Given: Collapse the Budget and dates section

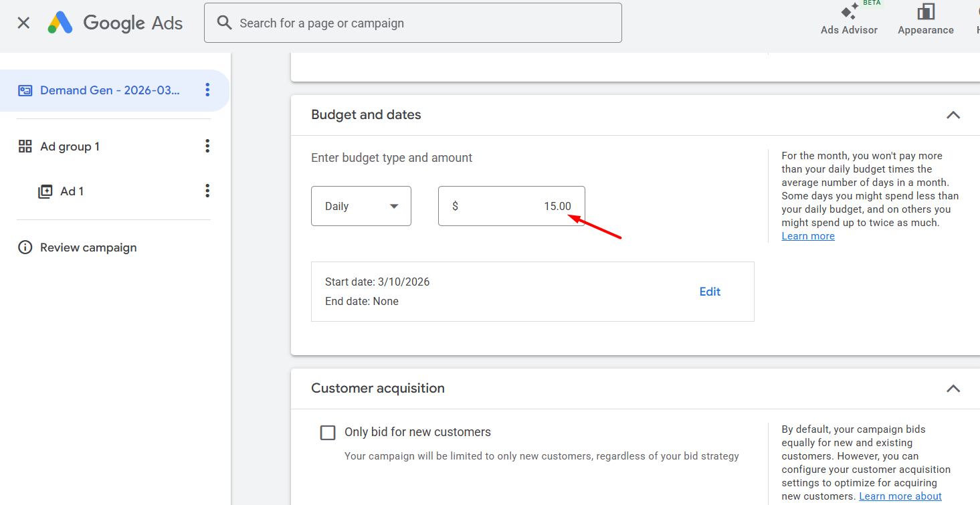Looking at the screenshot, I should pos(953,115).
